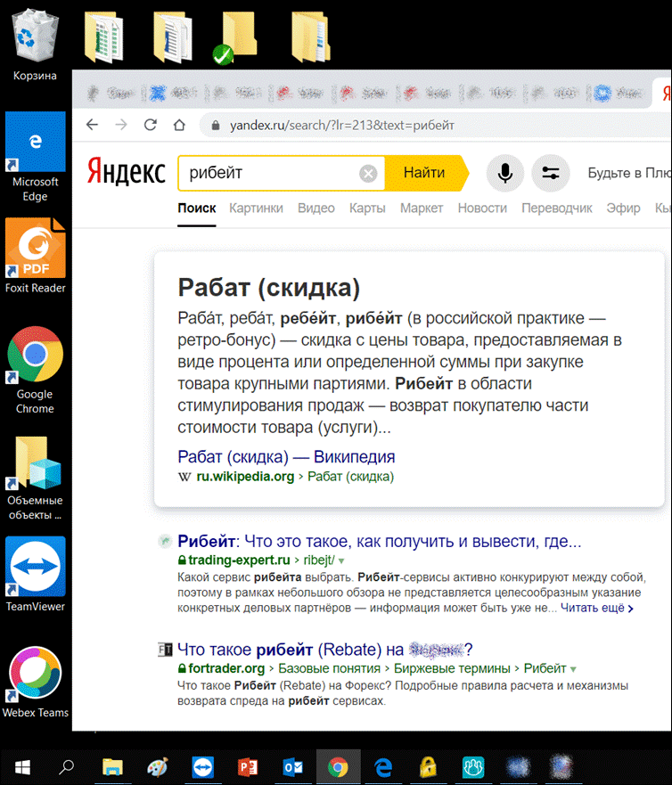Select the Поиск search tab

point(196,209)
